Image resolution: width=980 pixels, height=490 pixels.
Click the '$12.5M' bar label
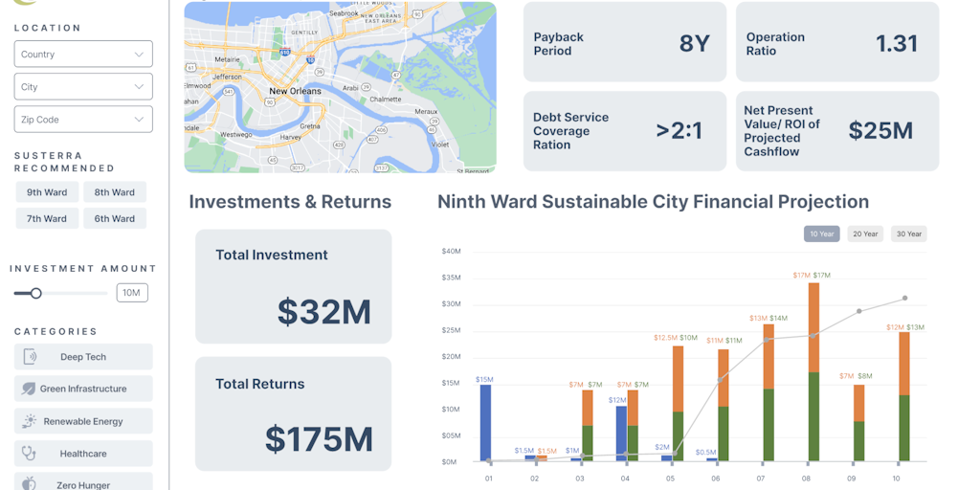[x=666, y=338]
